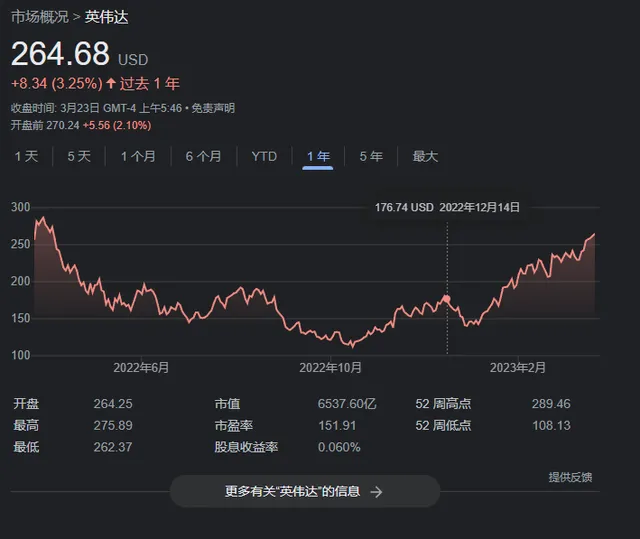Click the 提供反馈 feedback link
The image size is (640, 539).
click(570, 477)
